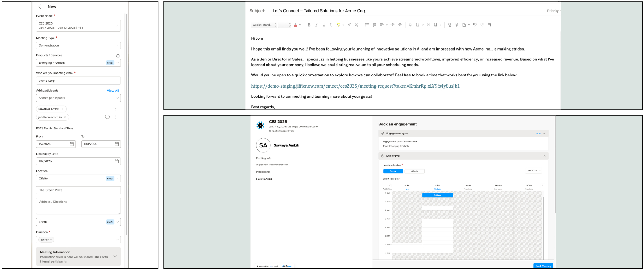This screenshot has height=270, width=644.
Task: Click the circled P icon beside jeff@acmecorp.in
Action: pos(107,117)
